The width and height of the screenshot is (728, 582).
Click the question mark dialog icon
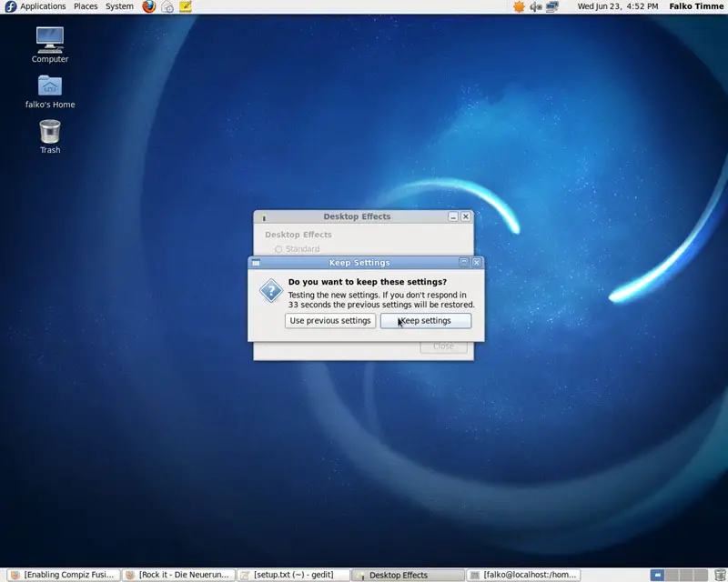pyautogui.click(x=270, y=290)
